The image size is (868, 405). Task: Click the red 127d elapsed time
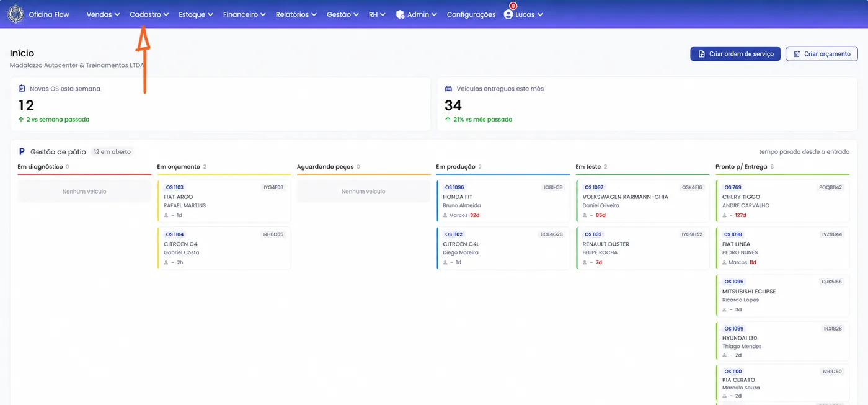click(740, 215)
